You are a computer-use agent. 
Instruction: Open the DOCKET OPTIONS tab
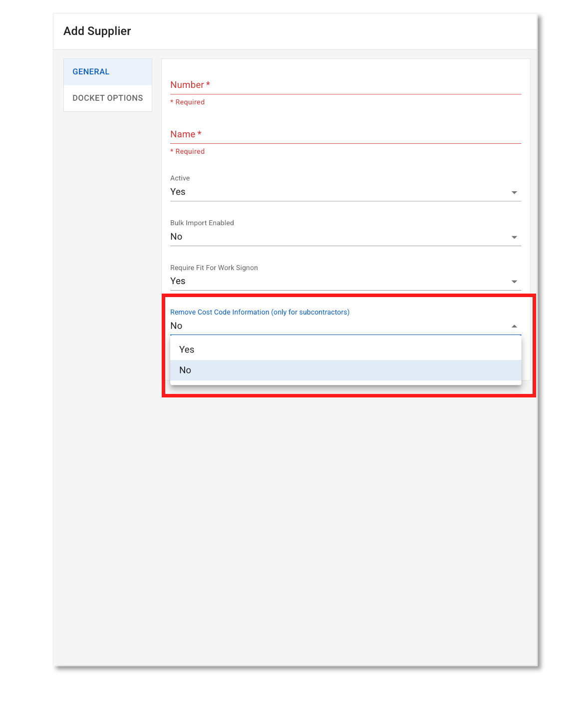(108, 98)
